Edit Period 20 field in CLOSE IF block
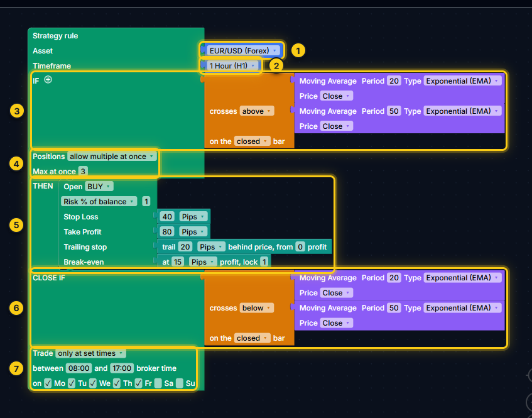 (x=394, y=278)
